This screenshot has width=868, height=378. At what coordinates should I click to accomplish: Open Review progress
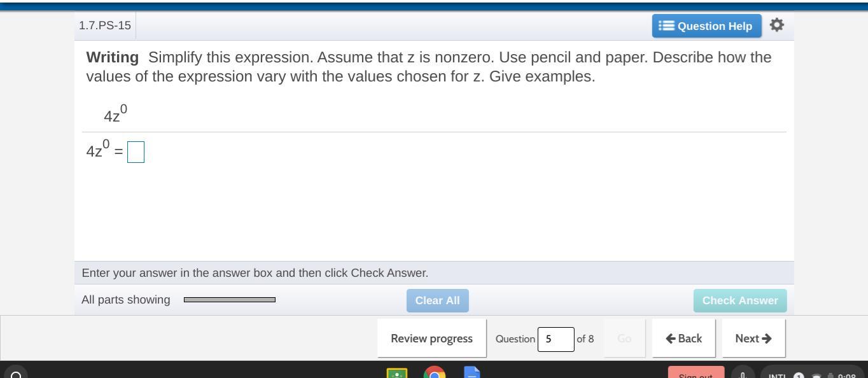pos(431,339)
